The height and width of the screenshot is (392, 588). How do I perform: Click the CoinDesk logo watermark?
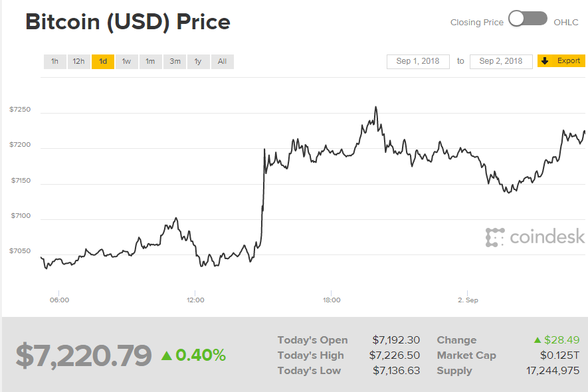point(535,237)
